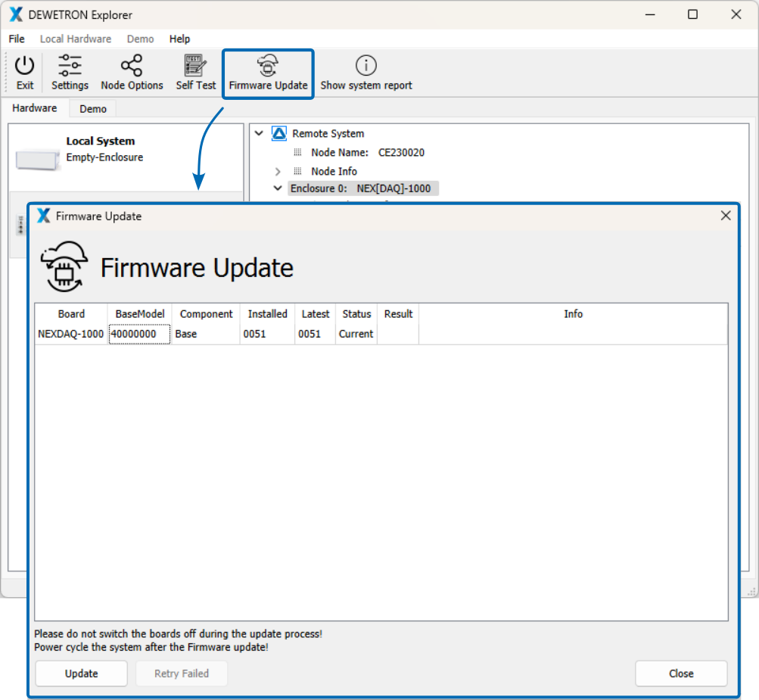This screenshot has width=759, height=700.
Task: Collapse the Enclosure 0 tree node
Action: click(x=278, y=188)
